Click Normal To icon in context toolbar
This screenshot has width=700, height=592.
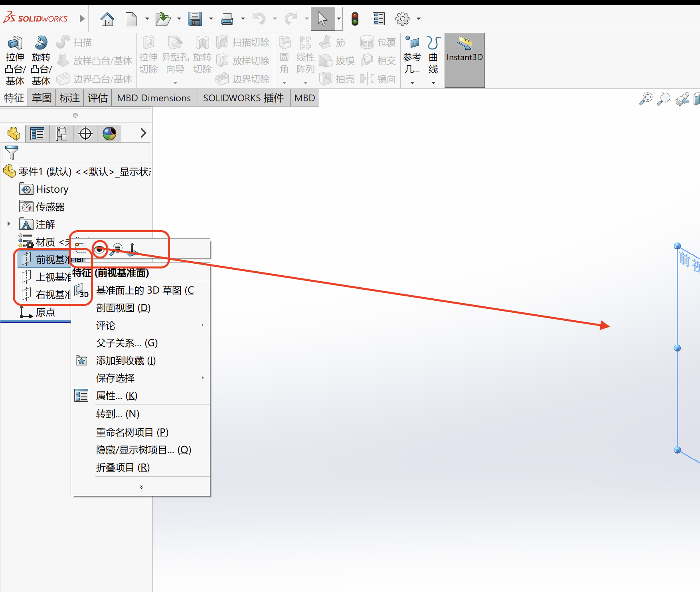132,249
